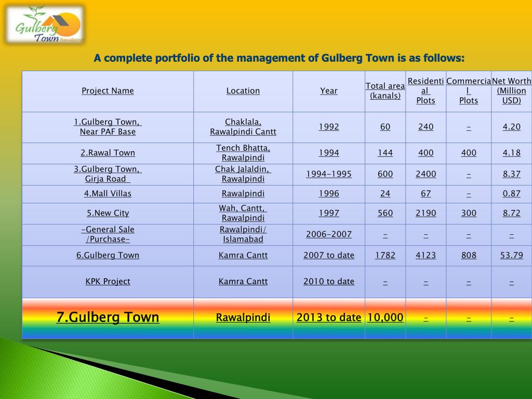
Task: Open '6.Gulberg Town' Kamra Cantt link
Action: pyautogui.click(x=108, y=256)
